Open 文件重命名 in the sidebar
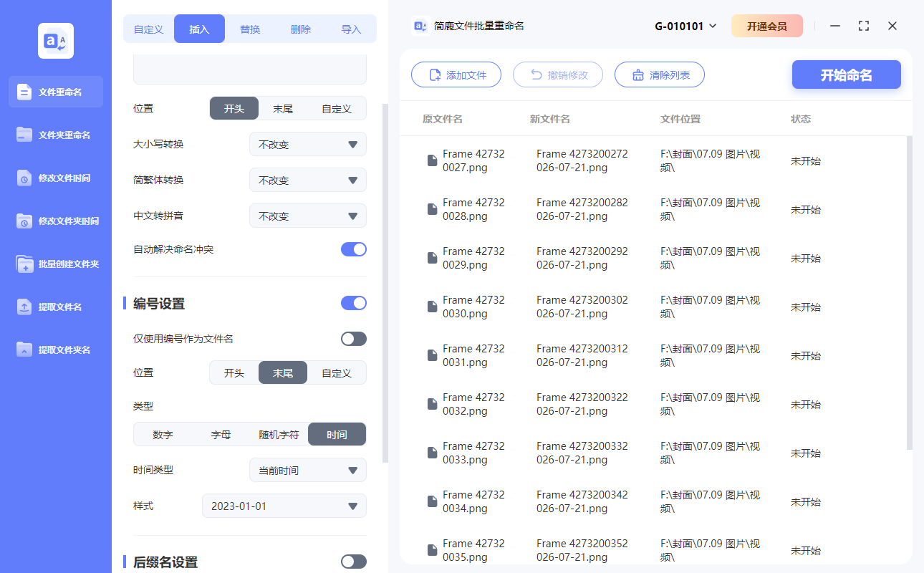Image resolution: width=924 pixels, height=573 pixels. pos(56,92)
